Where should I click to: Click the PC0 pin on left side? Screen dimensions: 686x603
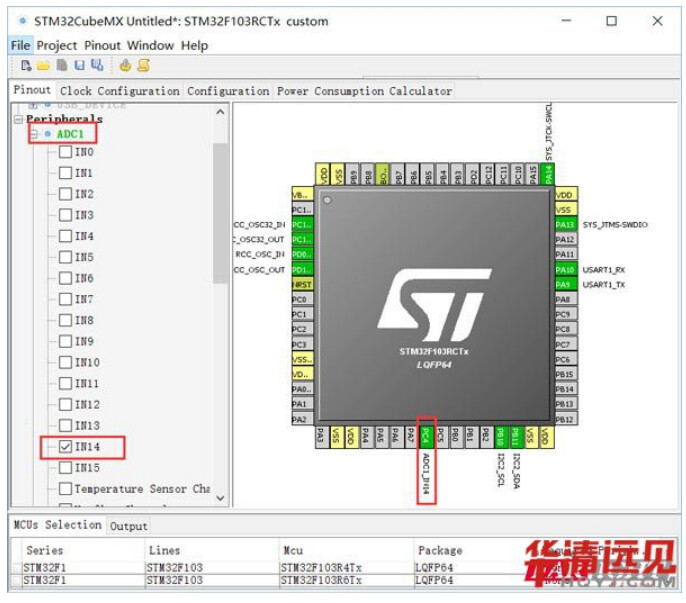302,300
